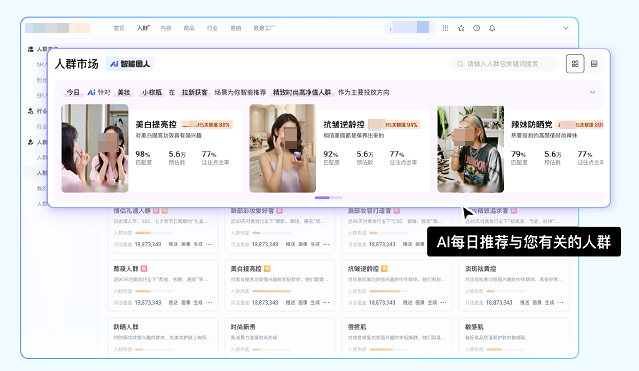639x371 pixels.
Task: Click the sidebar crowd assets icon at top
Action: tap(31, 49)
